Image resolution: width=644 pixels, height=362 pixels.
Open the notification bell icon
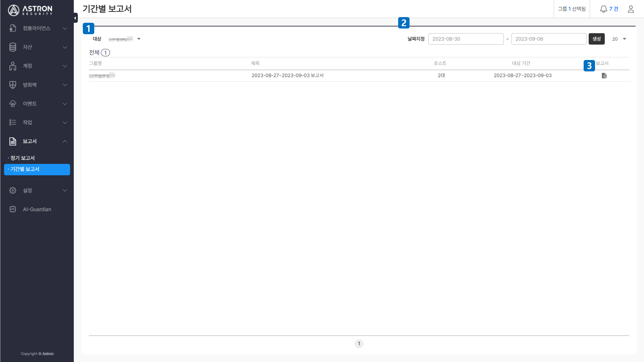pos(603,9)
